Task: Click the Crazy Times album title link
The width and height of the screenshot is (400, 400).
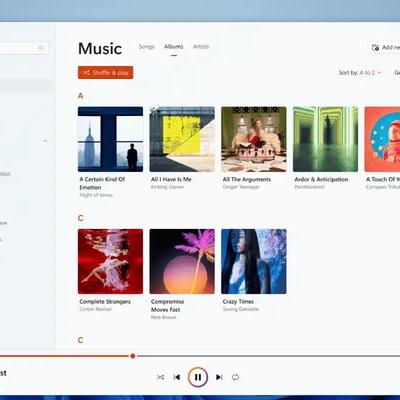Action: pos(238,301)
